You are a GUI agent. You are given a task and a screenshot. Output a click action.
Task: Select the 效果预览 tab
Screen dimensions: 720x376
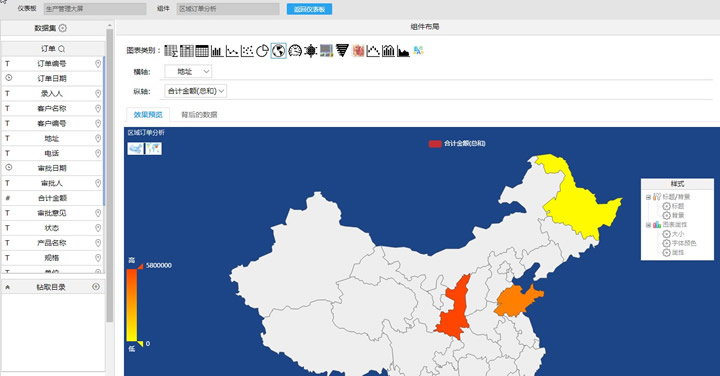tap(148, 115)
